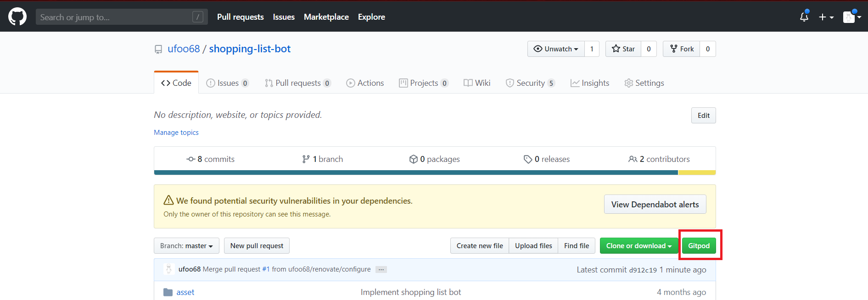This screenshot has width=868, height=300.
Task: Switch to the Actions tab
Action: click(x=365, y=83)
